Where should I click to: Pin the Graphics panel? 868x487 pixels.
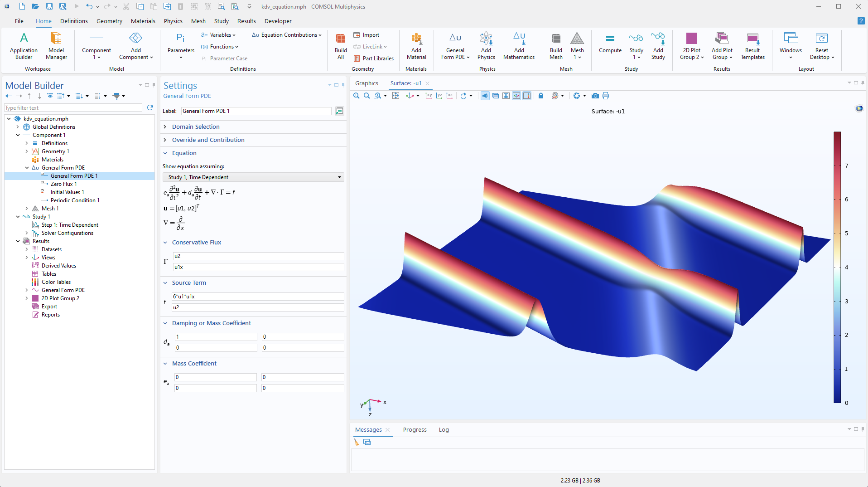[863, 83]
